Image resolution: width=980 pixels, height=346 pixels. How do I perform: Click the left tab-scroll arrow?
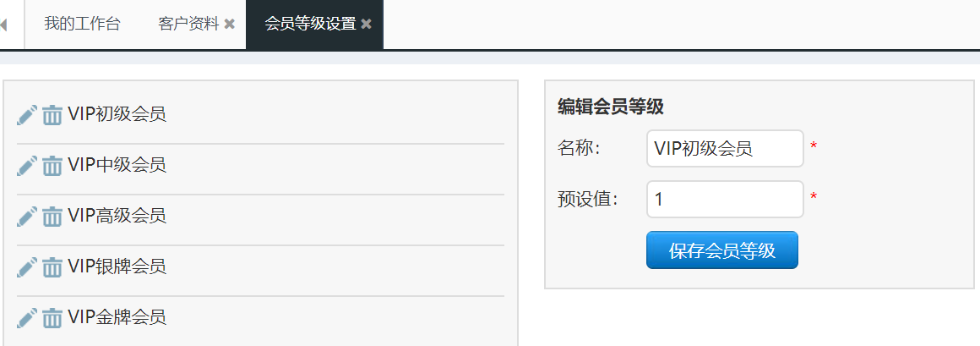point(3,25)
